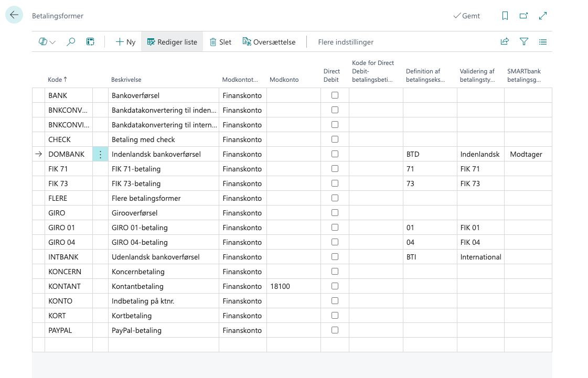Open Flere indstillinger menu
Screen dimensions: 588x378
tap(346, 42)
